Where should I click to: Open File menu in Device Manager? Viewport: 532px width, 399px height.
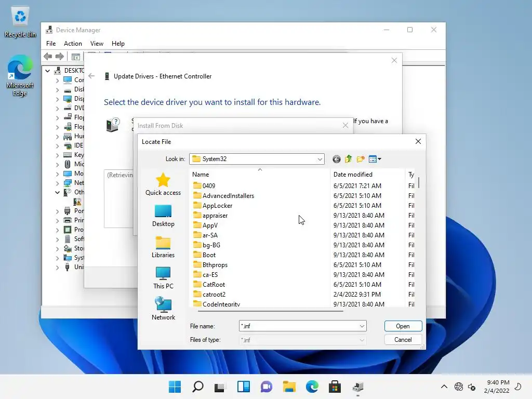coord(51,44)
